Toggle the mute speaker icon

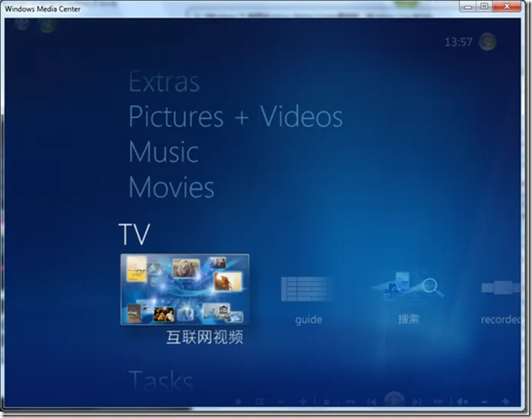coord(462,402)
